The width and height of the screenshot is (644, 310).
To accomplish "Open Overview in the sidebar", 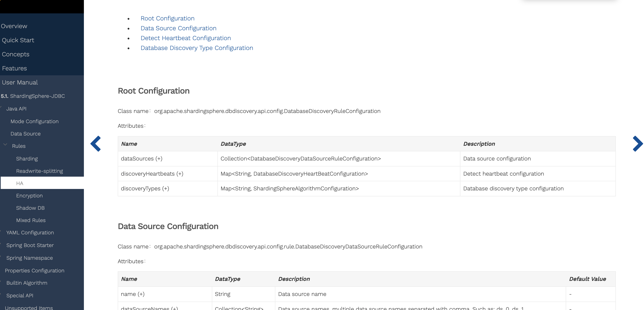I will (x=14, y=26).
